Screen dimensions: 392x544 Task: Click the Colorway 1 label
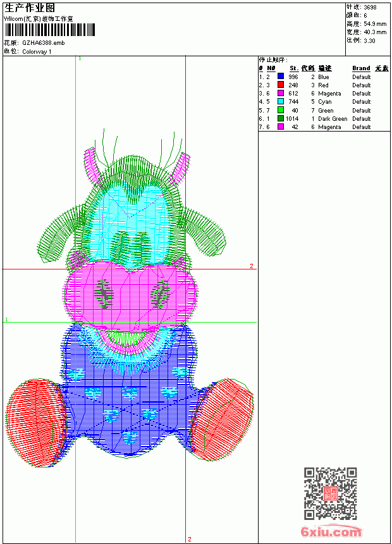coord(37,52)
